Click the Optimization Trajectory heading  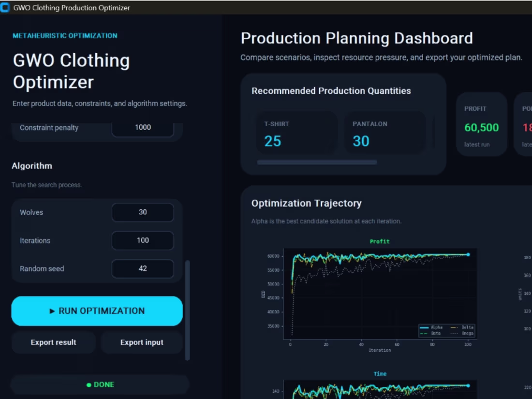[306, 203]
